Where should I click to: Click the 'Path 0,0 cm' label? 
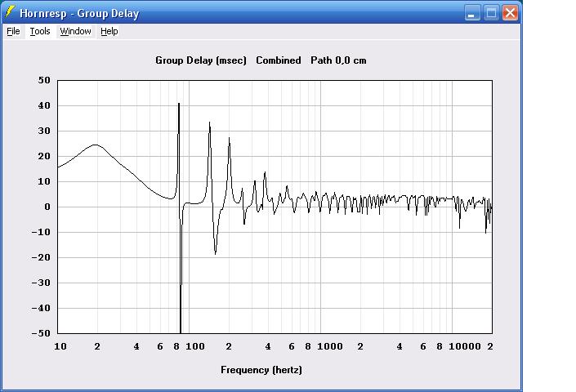point(338,60)
